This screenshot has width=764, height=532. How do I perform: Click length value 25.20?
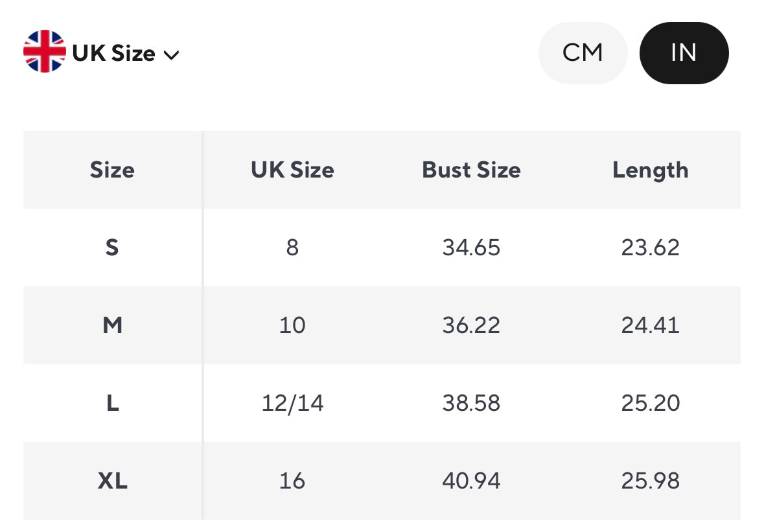(x=650, y=403)
